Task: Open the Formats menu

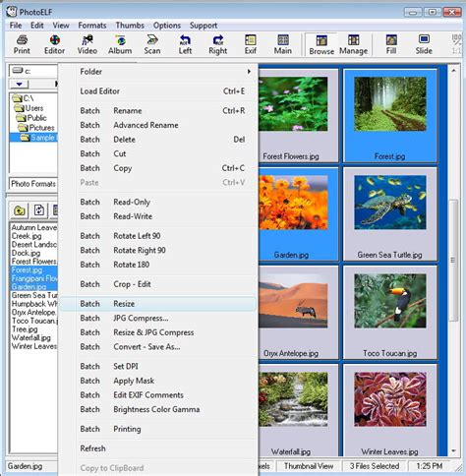Action: coord(92,26)
